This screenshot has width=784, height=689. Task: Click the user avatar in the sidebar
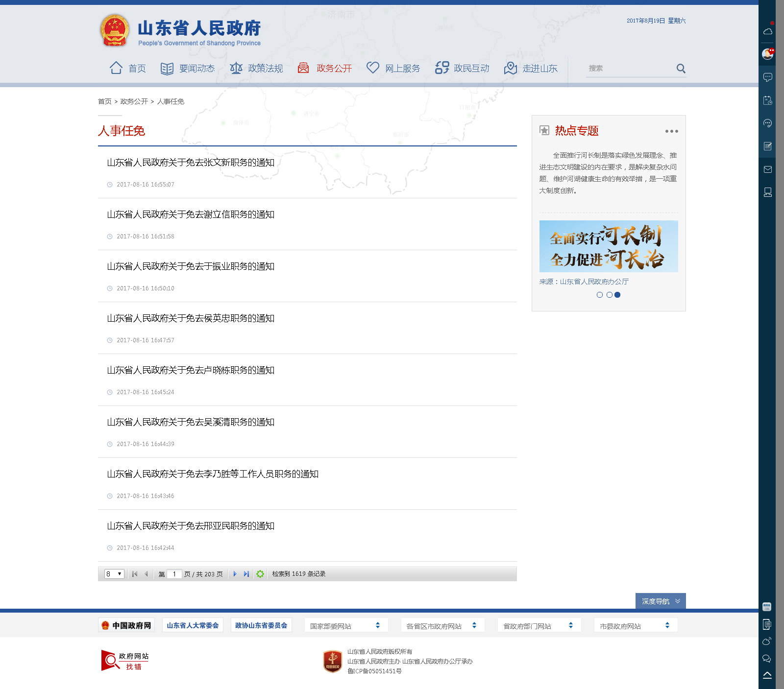[767, 54]
